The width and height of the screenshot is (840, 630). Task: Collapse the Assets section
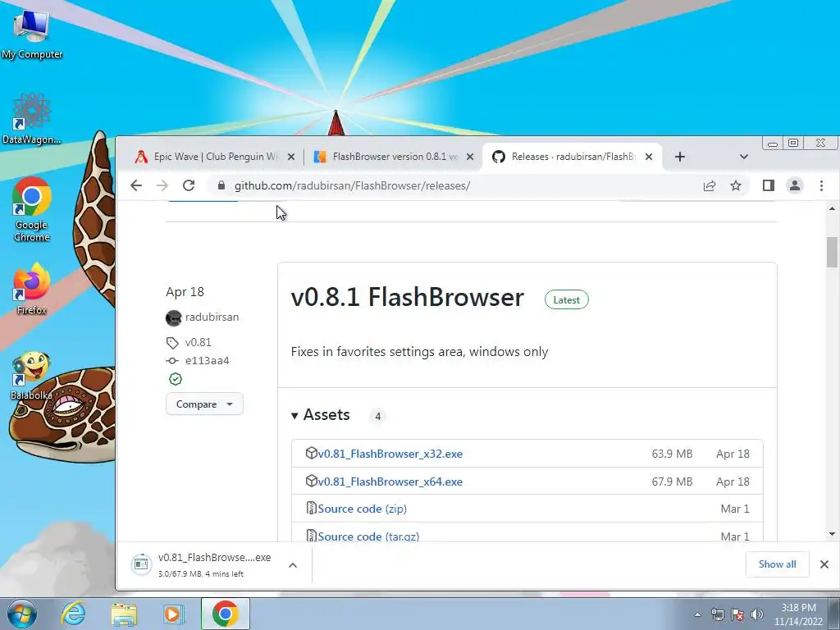pos(321,414)
